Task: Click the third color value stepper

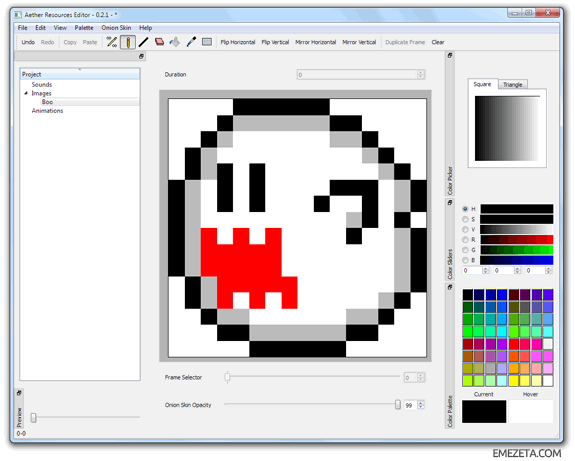Action: pos(549,271)
